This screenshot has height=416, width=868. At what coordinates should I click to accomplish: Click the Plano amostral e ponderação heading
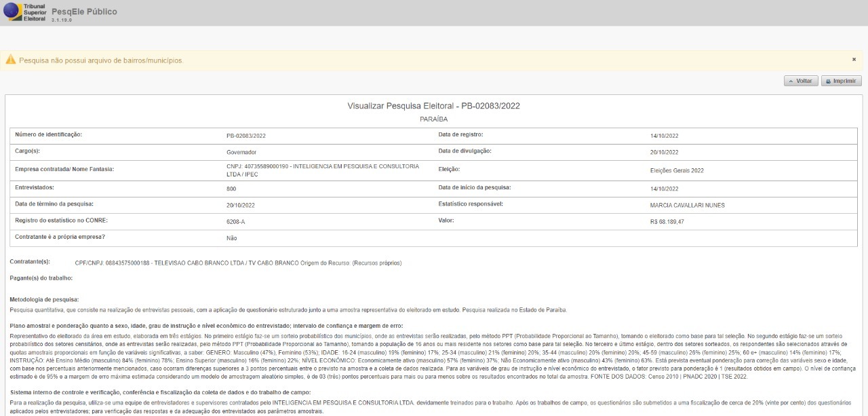[206, 326]
